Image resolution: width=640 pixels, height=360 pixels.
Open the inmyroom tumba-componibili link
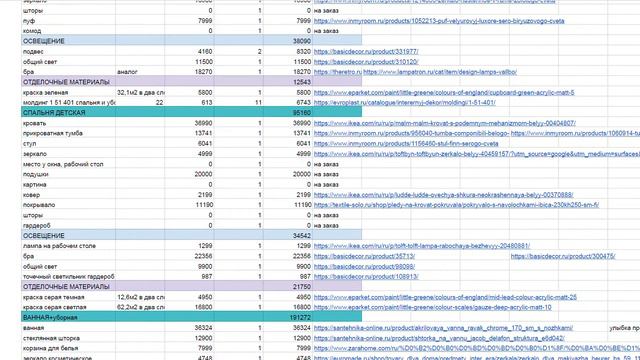point(411,133)
